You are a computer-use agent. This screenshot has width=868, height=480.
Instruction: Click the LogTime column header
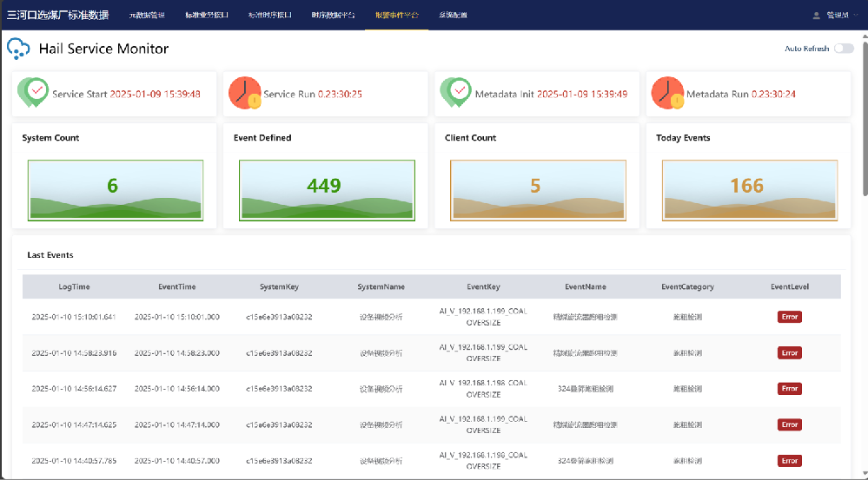(x=74, y=286)
